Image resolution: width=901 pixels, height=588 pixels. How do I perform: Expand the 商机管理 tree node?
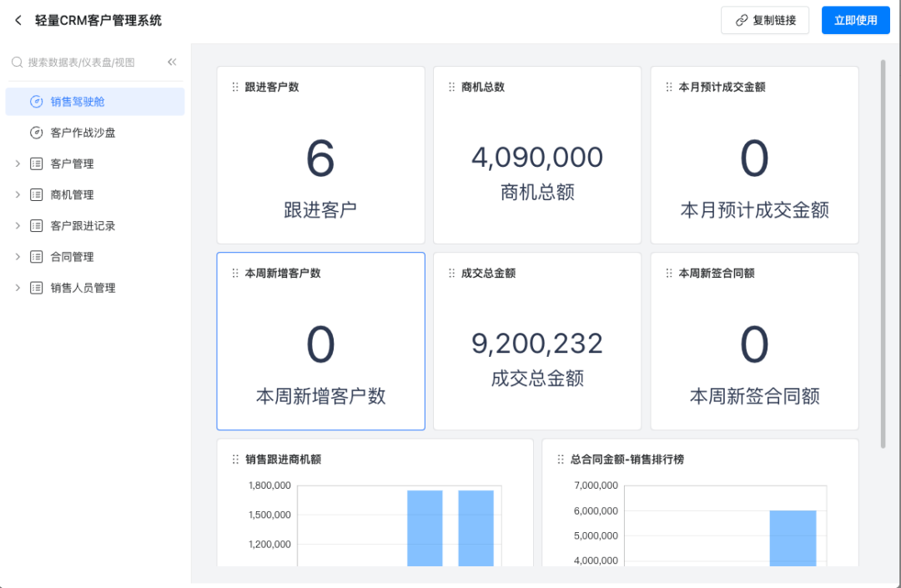[x=18, y=194]
